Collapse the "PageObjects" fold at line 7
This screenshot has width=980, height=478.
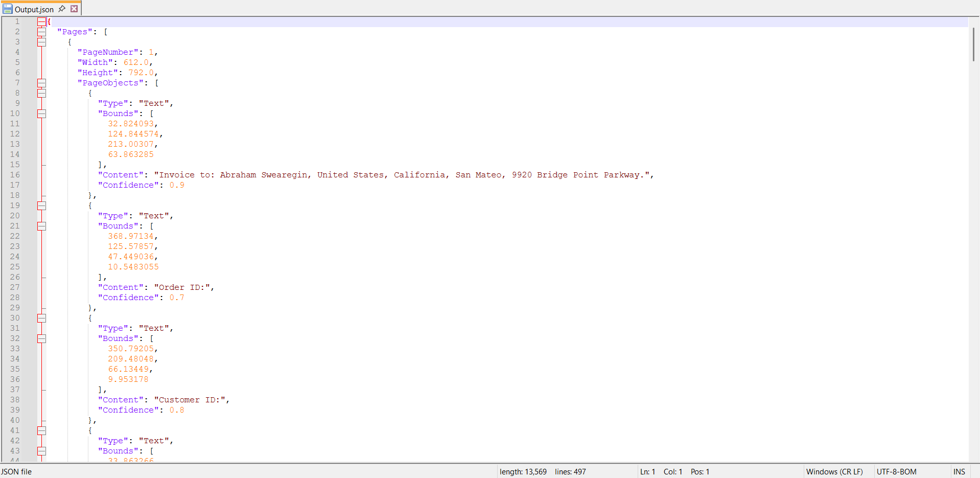click(41, 83)
